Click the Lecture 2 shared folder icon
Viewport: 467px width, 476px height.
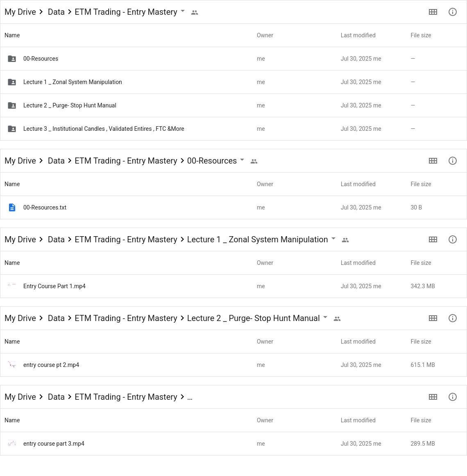(12, 105)
